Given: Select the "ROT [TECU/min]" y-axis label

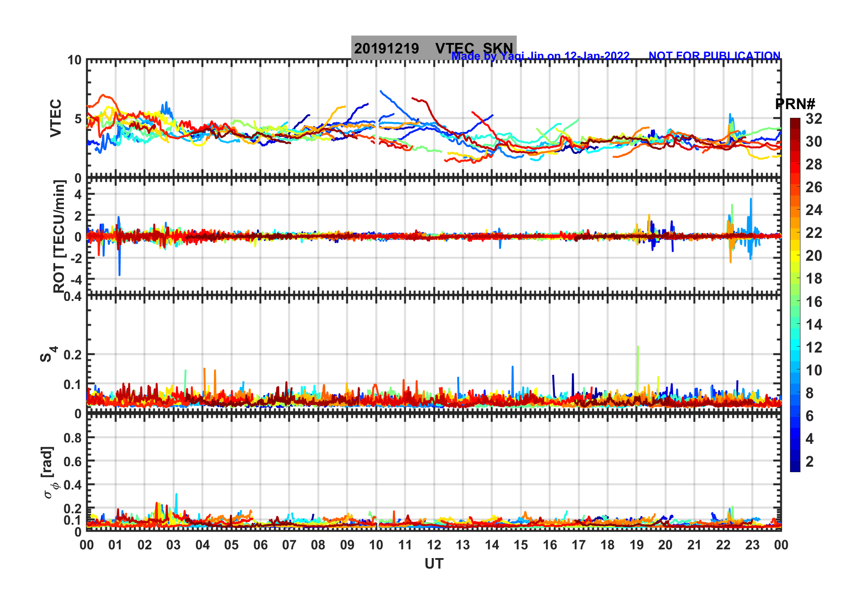Looking at the screenshot, I should [x=59, y=236].
